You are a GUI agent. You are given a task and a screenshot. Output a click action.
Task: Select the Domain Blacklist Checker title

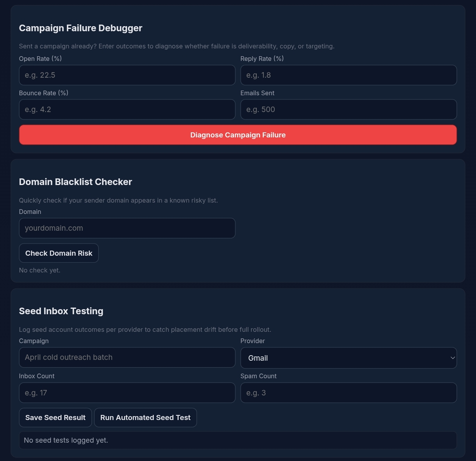[x=75, y=182]
